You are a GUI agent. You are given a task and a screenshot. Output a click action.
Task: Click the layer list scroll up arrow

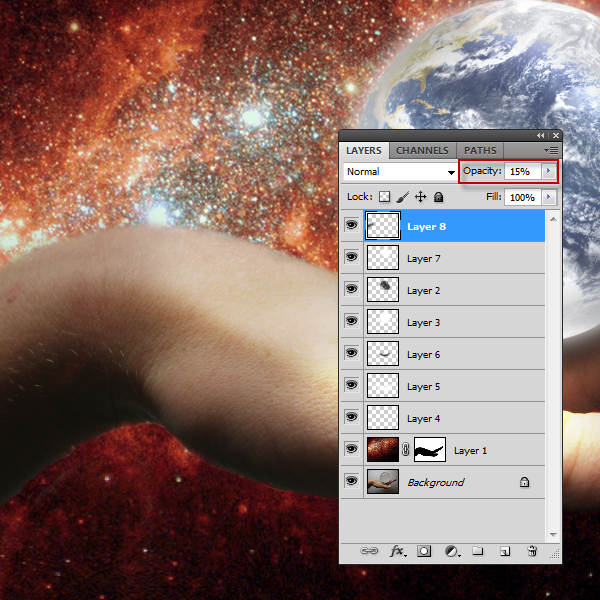(553, 219)
